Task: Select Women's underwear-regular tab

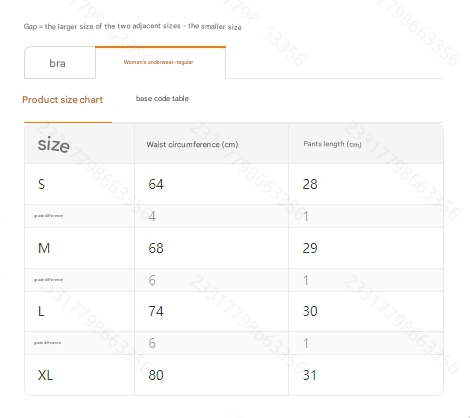Action: coord(160,62)
